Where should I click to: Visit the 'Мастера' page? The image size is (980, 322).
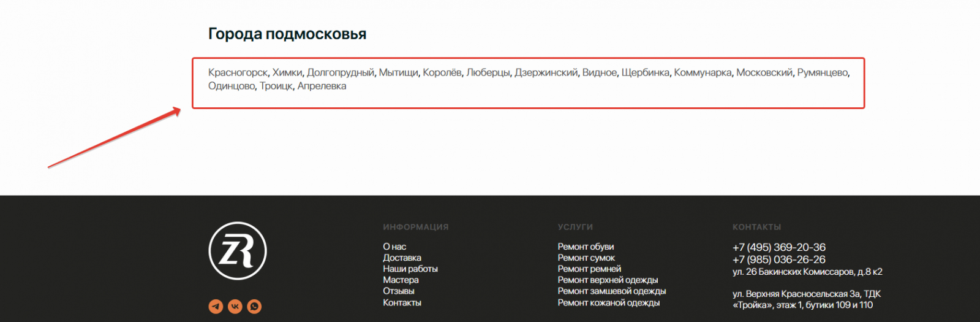pyautogui.click(x=401, y=280)
